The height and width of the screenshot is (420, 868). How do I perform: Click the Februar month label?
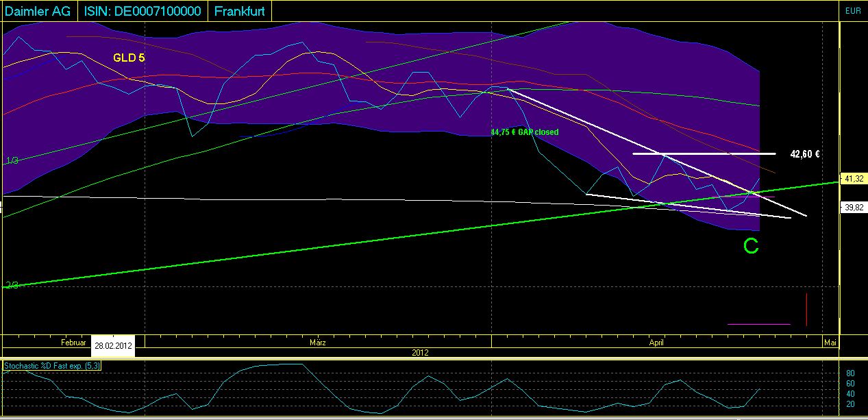coord(73,341)
